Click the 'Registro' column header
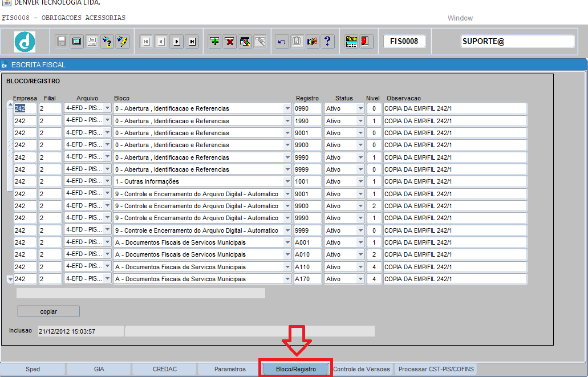The height and width of the screenshot is (377, 588). coord(307,98)
